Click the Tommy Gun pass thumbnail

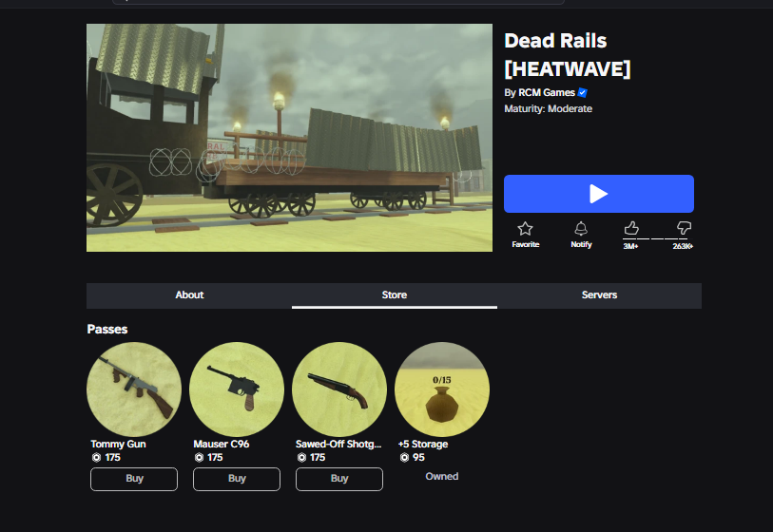134,389
